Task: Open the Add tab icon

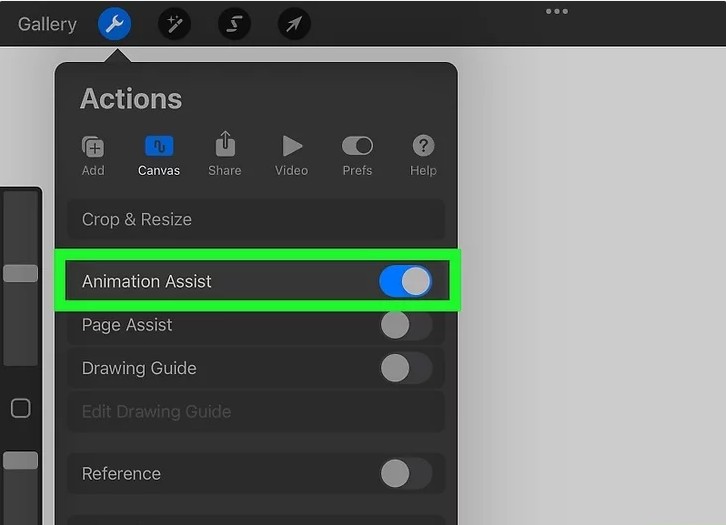Action: [x=93, y=147]
